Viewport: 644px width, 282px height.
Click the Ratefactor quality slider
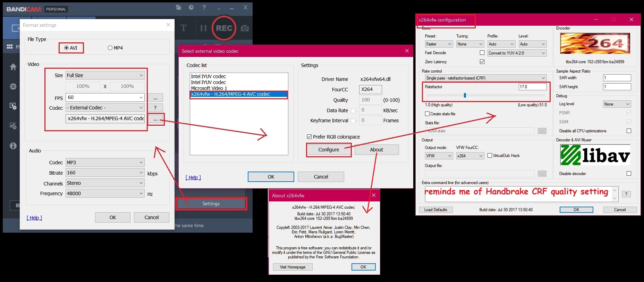tap(486, 95)
